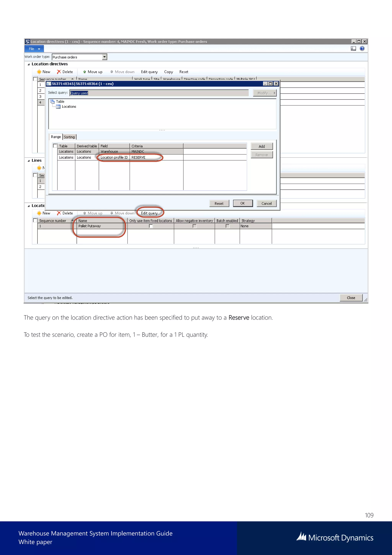Screen dimensions: 392x555
Task: Collapse the Location directives section
Action: [29, 64]
